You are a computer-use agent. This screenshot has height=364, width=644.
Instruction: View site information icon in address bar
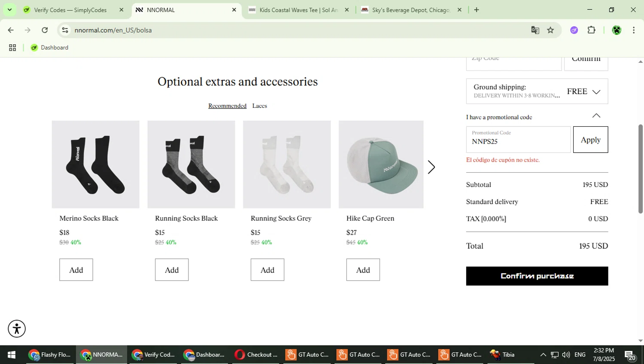click(65, 30)
